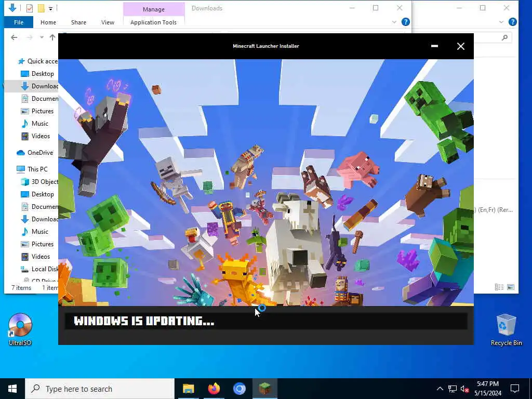This screenshot has width=532, height=399.
Task: Select 3D Objects under This PC
Action: (39, 182)
